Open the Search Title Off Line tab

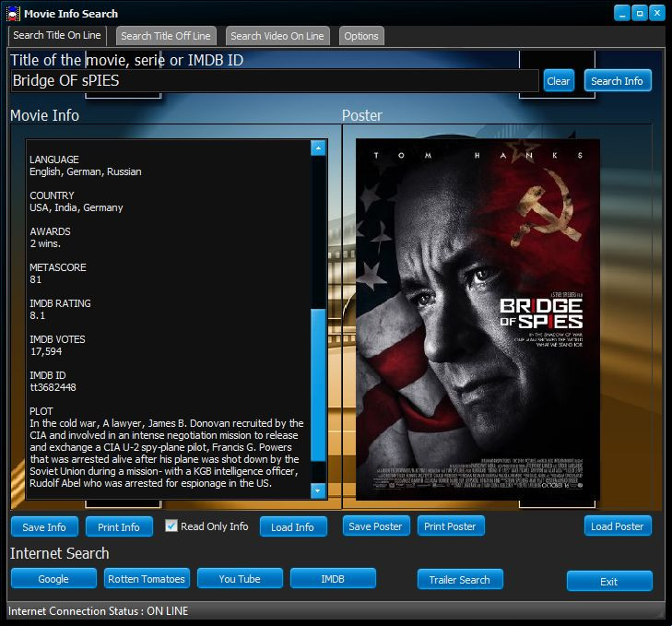tap(166, 36)
